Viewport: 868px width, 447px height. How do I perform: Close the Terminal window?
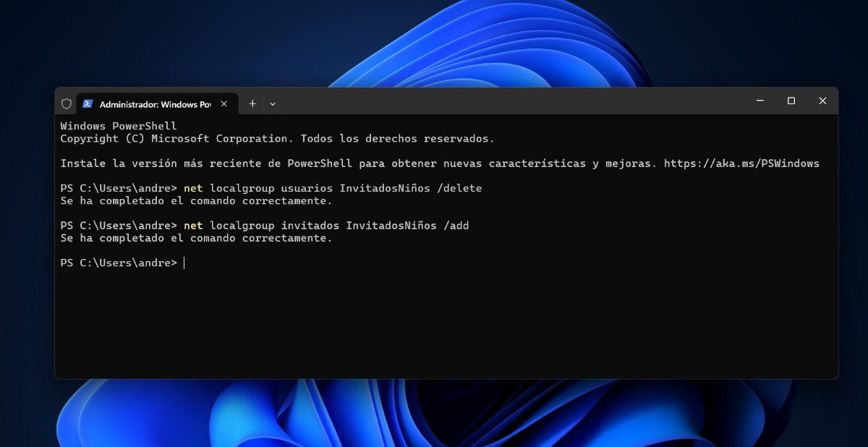click(x=822, y=101)
